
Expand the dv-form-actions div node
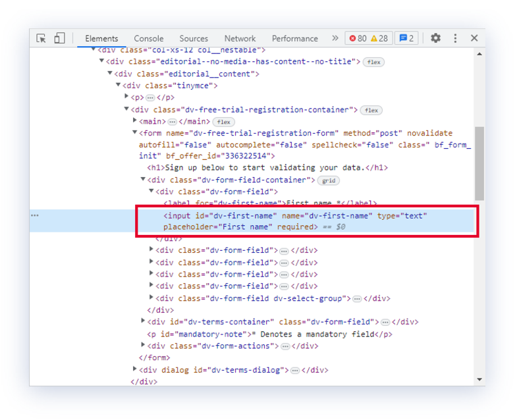pos(144,346)
